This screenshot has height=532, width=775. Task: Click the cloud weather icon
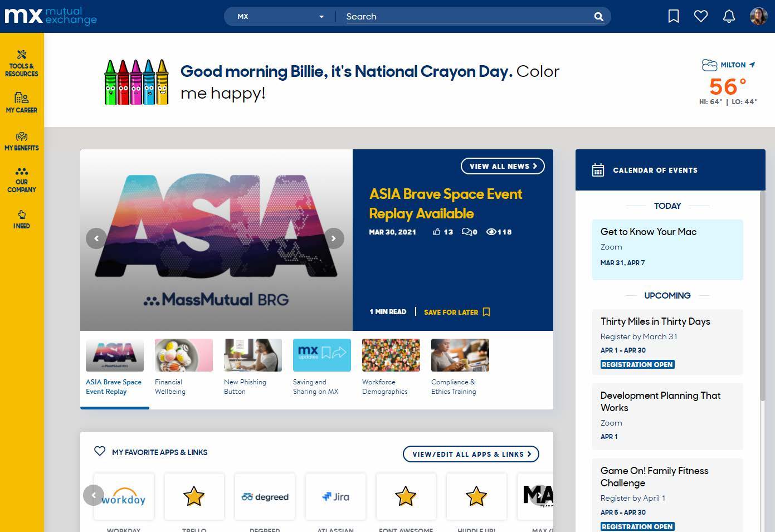[709, 65]
